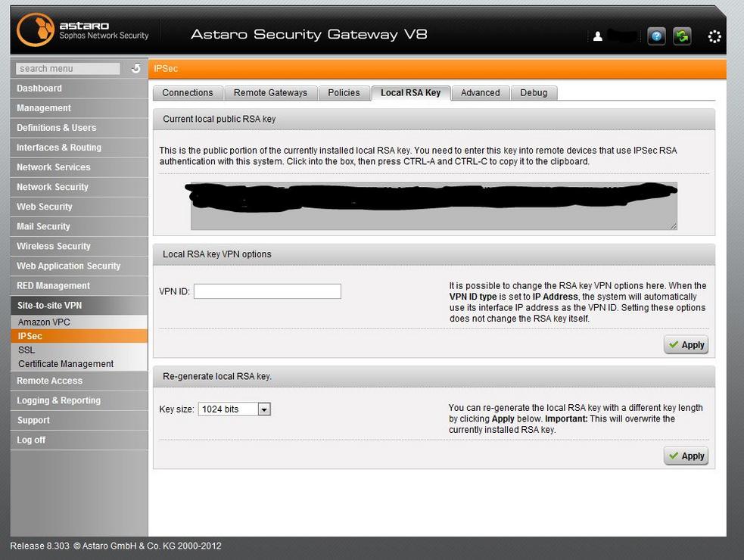Viewport: 744px width, 560px height.
Task: Open SSL submenu item
Action: tap(79, 350)
